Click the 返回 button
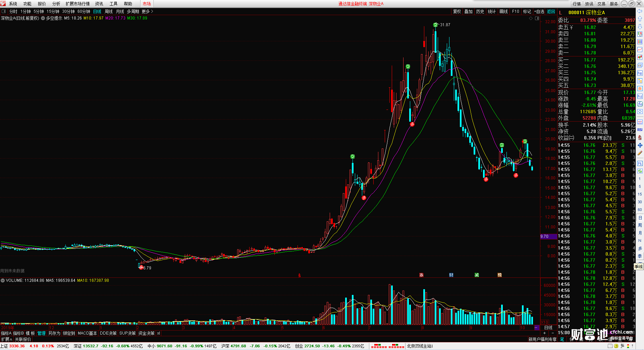Screen dimensions: 644x350 [x=551, y=11]
